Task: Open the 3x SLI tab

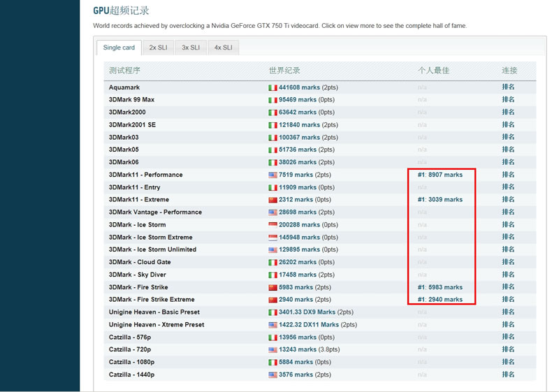Action: (x=191, y=48)
